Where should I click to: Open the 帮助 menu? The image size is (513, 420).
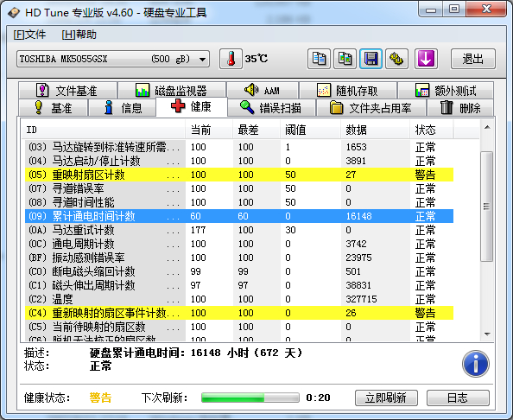(79, 35)
